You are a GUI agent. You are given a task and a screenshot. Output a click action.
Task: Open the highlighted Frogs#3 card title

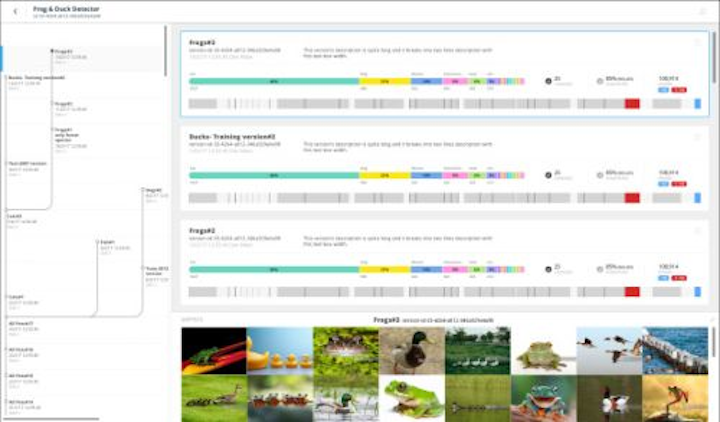click(x=202, y=42)
